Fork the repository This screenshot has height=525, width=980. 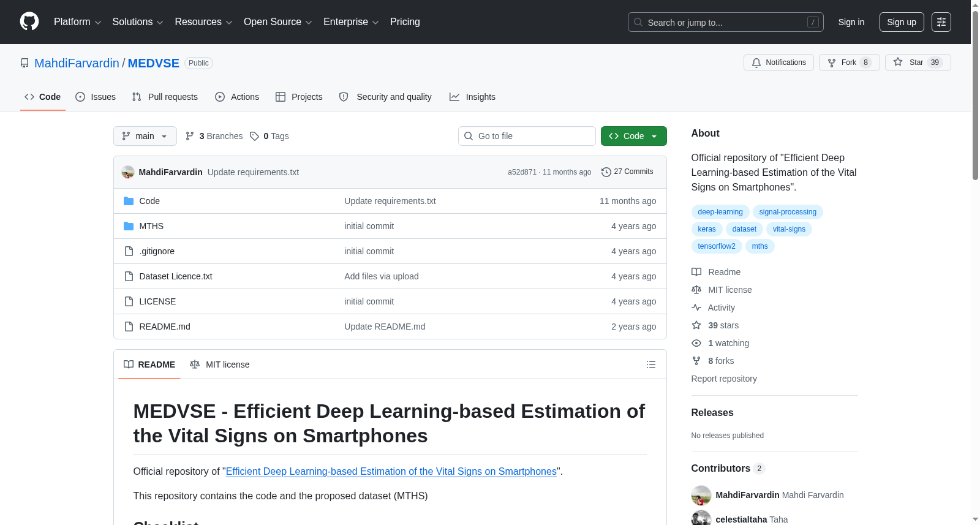849,62
